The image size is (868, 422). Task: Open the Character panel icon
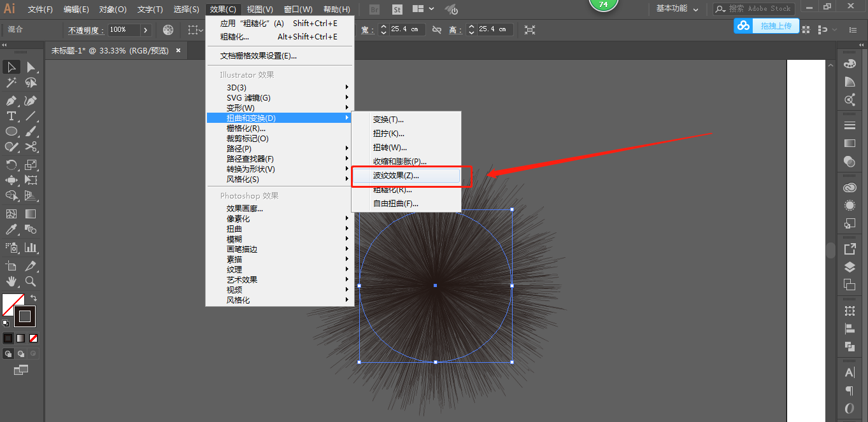850,372
